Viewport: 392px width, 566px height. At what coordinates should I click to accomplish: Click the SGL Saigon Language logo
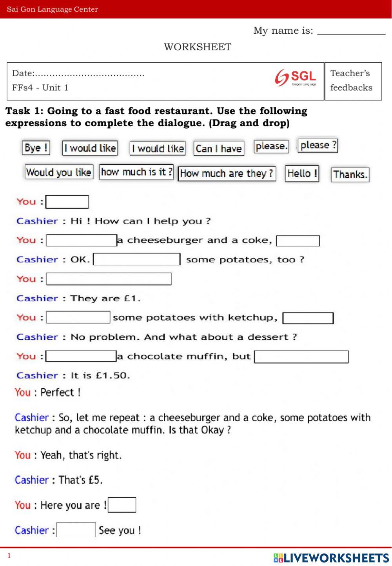pyautogui.click(x=296, y=77)
